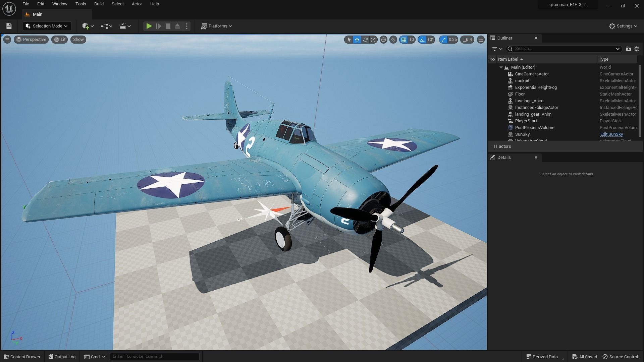Open the Window menu

coord(60,4)
